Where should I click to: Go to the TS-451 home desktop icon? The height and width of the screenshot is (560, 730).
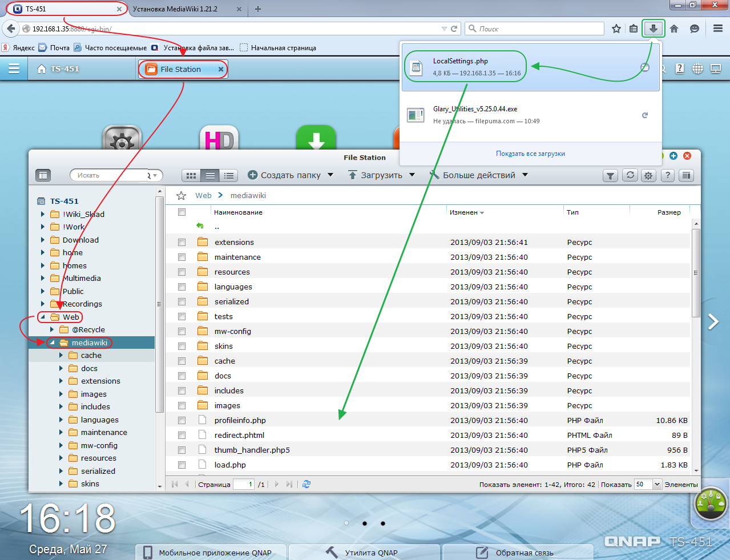pos(41,69)
